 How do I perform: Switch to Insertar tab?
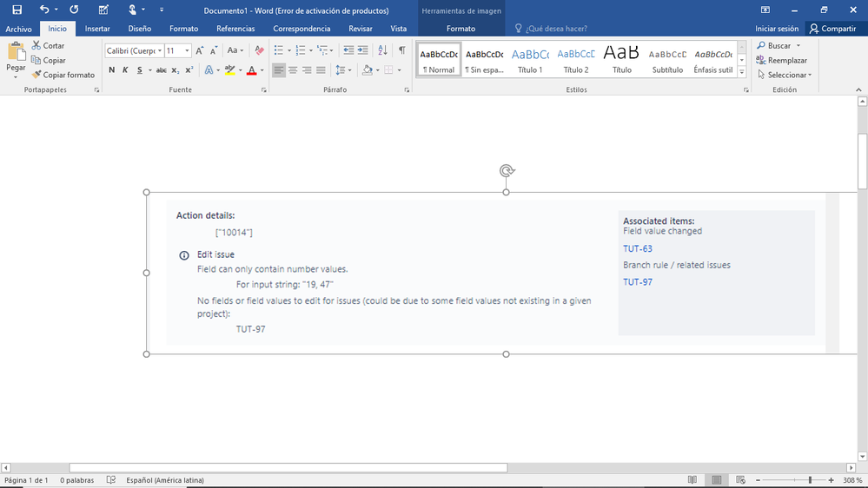pos(97,29)
